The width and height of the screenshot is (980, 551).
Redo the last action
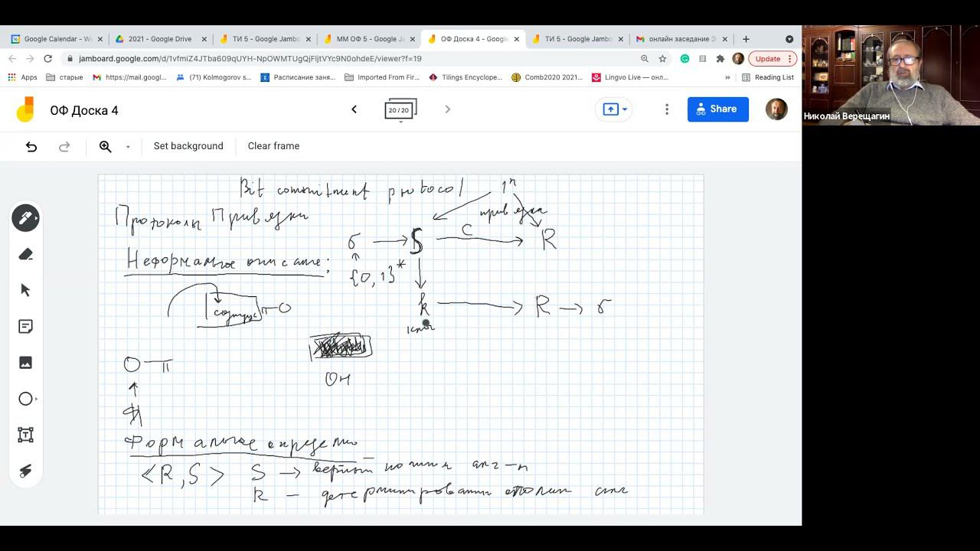tap(64, 146)
